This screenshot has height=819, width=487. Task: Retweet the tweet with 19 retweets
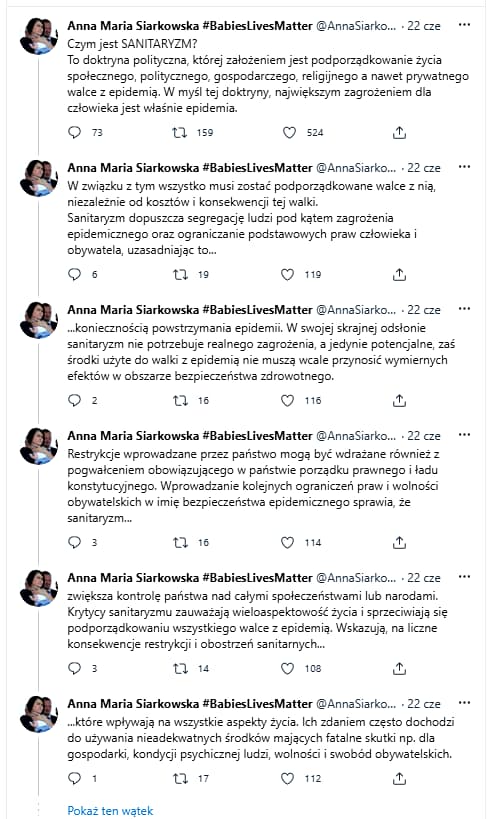[x=180, y=274]
